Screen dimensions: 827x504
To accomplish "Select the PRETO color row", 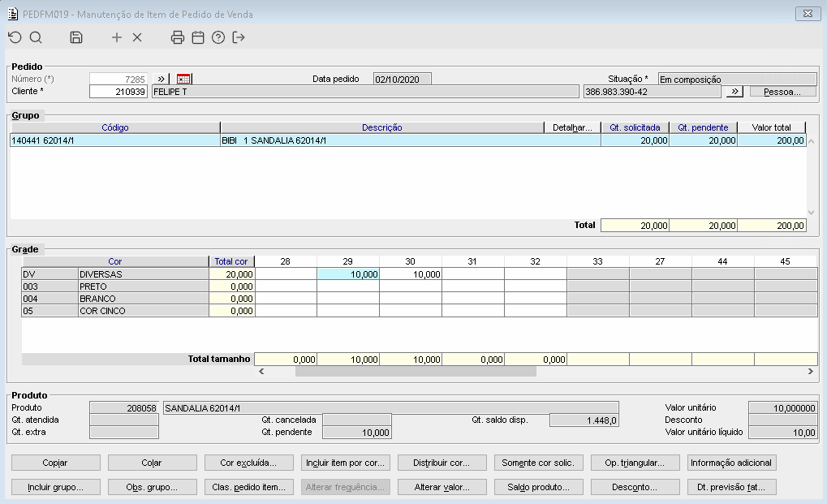I will point(115,286).
